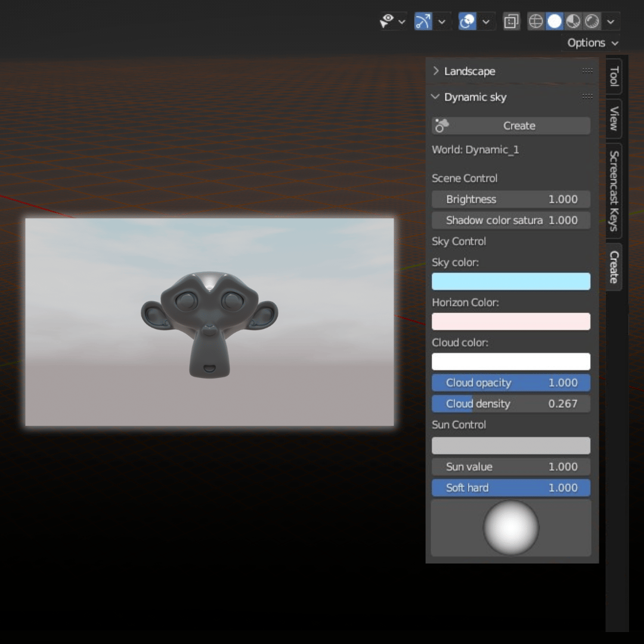644x644 pixels.
Task: Click the Sun Control label
Action: pyautogui.click(x=459, y=425)
